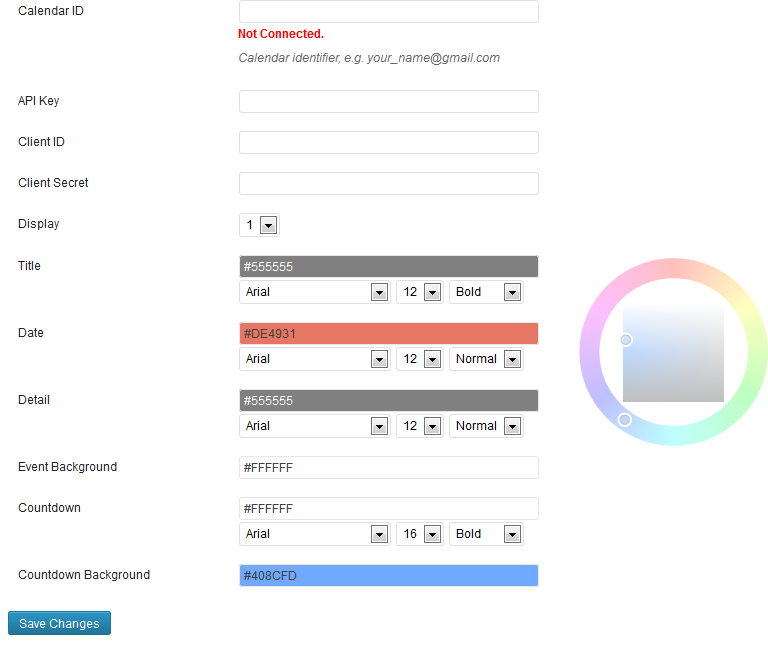The image size is (768, 647).
Task: Open the Title font weight Bold dropdown
Action: [x=486, y=292]
